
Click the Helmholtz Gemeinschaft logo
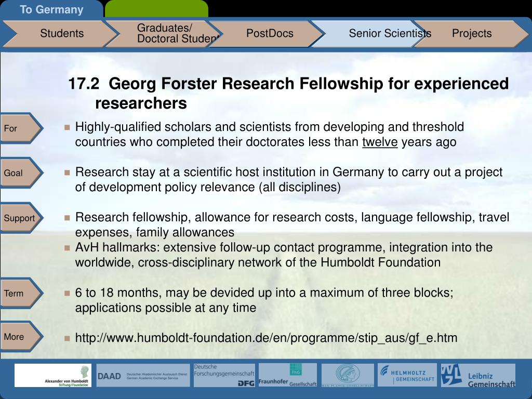[x=407, y=375]
